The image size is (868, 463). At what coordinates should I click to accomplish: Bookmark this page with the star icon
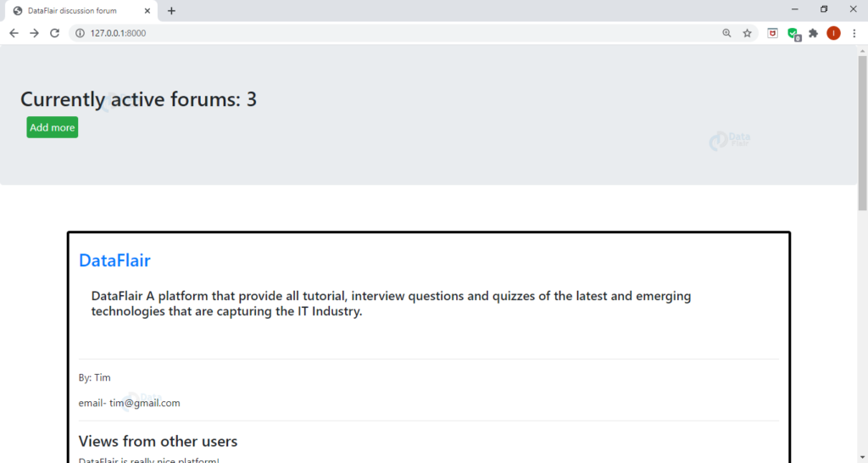tap(747, 33)
